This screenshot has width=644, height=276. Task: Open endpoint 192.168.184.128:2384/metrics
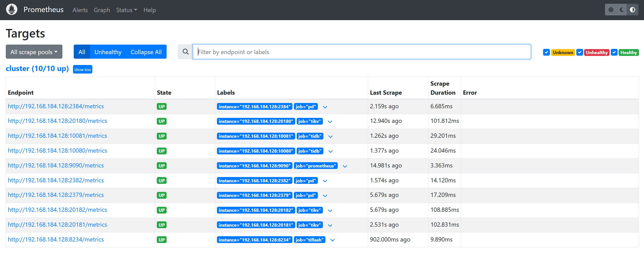pyautogui.click(x=56, y=106)
